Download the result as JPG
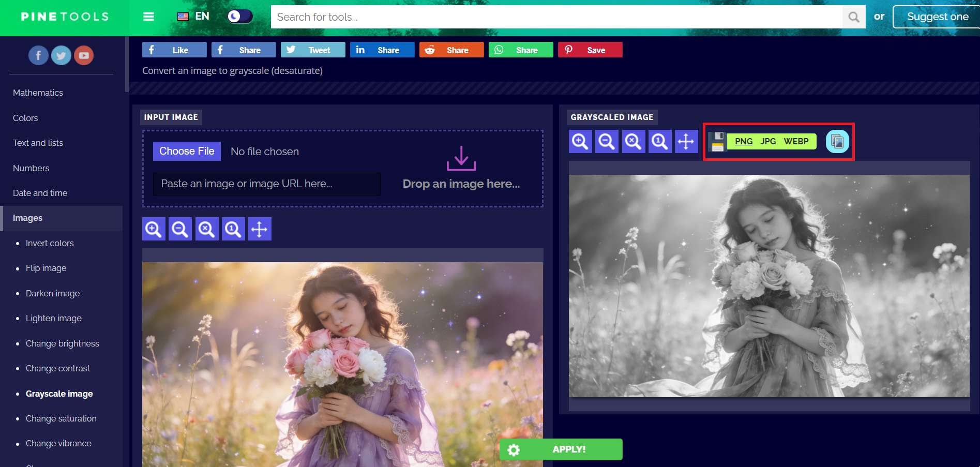The image size is (980, 467). coord(768,141)
